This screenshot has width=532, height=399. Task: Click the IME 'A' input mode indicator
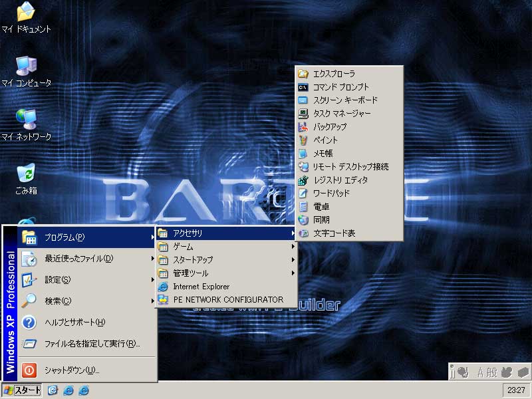[x=480, y=372]
